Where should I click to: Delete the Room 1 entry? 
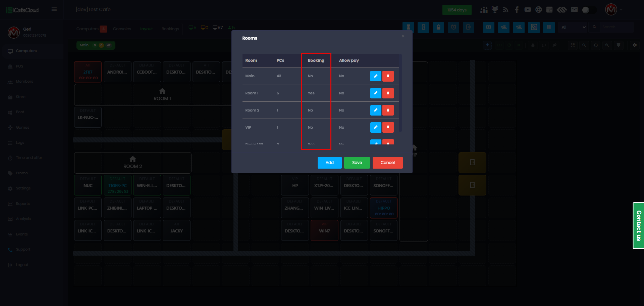388,93
